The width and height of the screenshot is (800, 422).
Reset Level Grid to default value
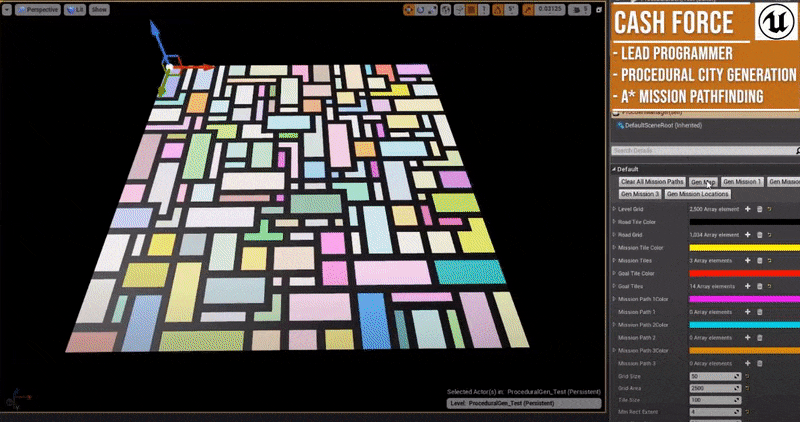769,209
